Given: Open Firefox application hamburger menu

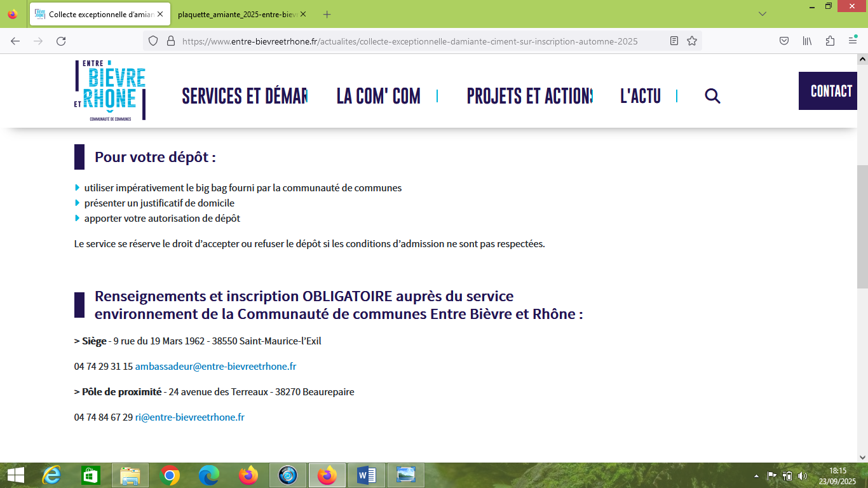Looking at the screenshot, I should click(853, 41).
